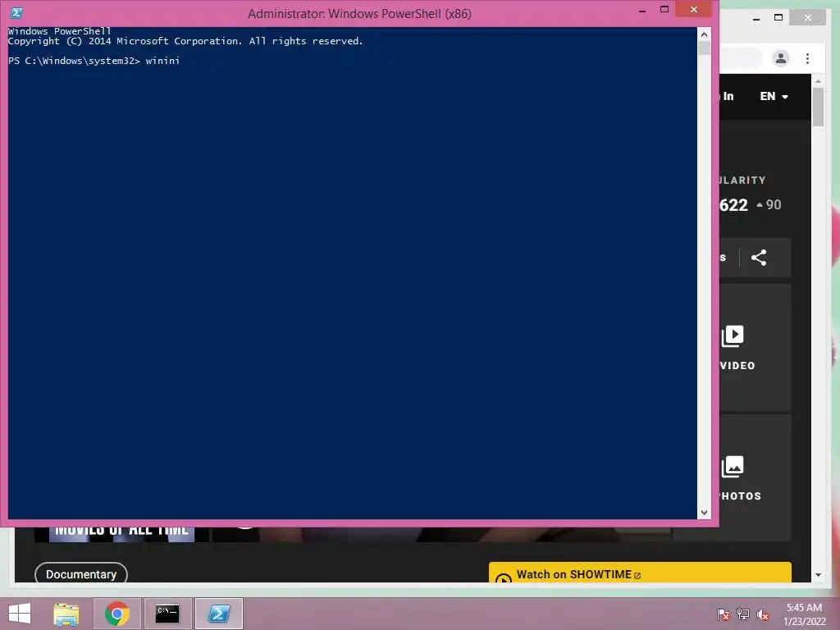The width and height of the screenshot is (840, 630).
Task: Click browser page scrollbar up arrow
Action: click(x=818, y=81)
